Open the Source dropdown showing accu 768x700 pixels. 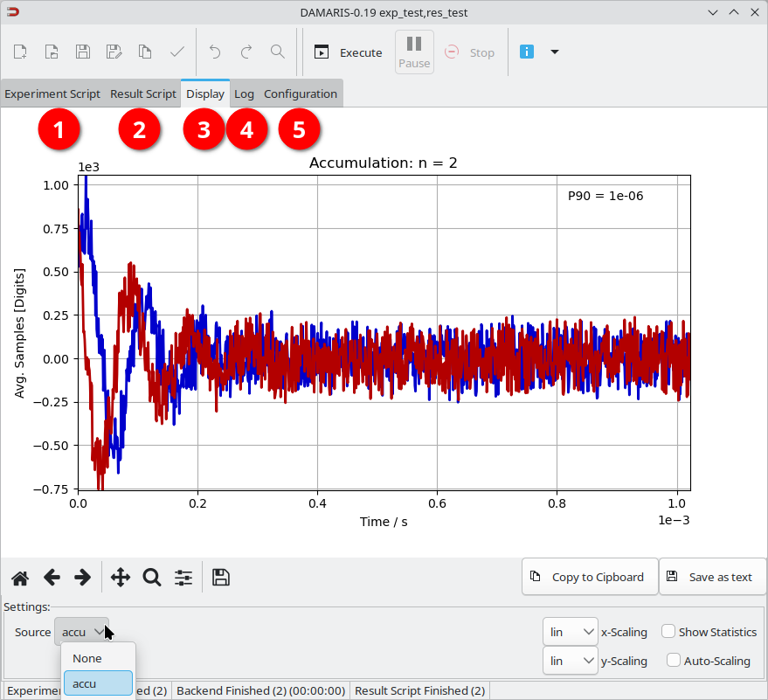82,632
